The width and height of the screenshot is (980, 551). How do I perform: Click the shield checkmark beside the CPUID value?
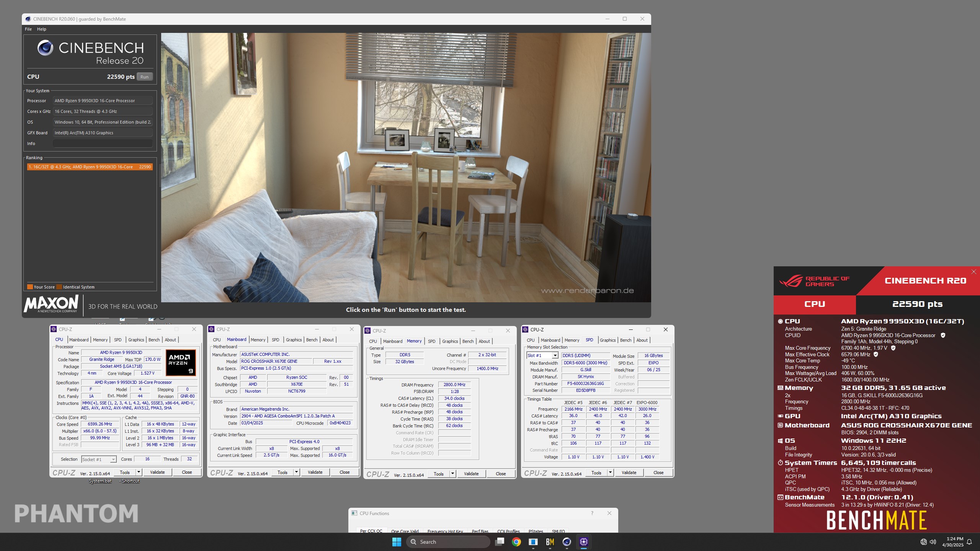click(943, 336)
